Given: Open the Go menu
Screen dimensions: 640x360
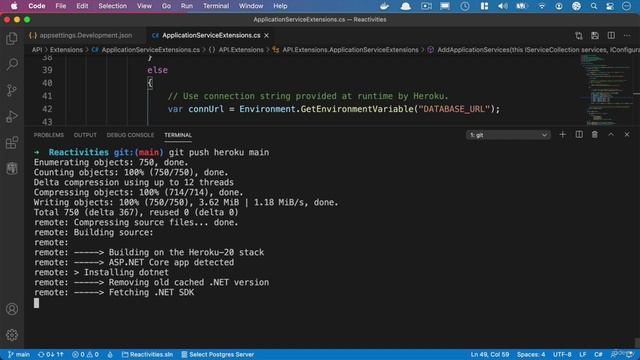Looking at the screenshot, I should (x=166, y=6).
